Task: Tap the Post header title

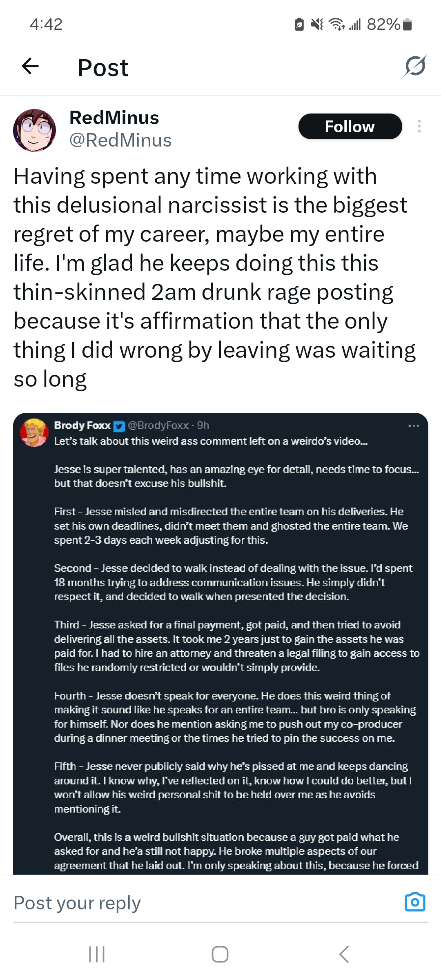Action: (x=103, y=67)
